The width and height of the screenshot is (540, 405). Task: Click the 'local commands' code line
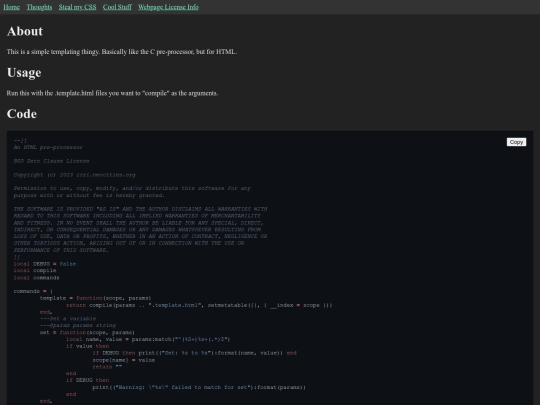point(37,278)
